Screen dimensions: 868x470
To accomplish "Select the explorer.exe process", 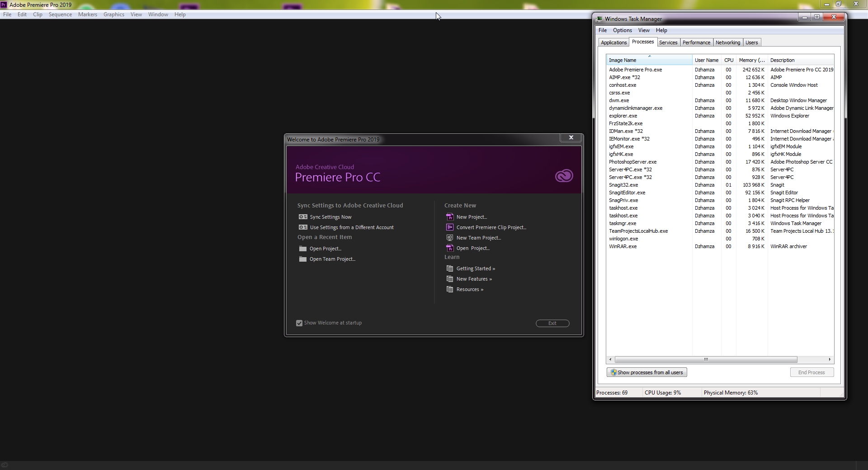I will point(720,116).
